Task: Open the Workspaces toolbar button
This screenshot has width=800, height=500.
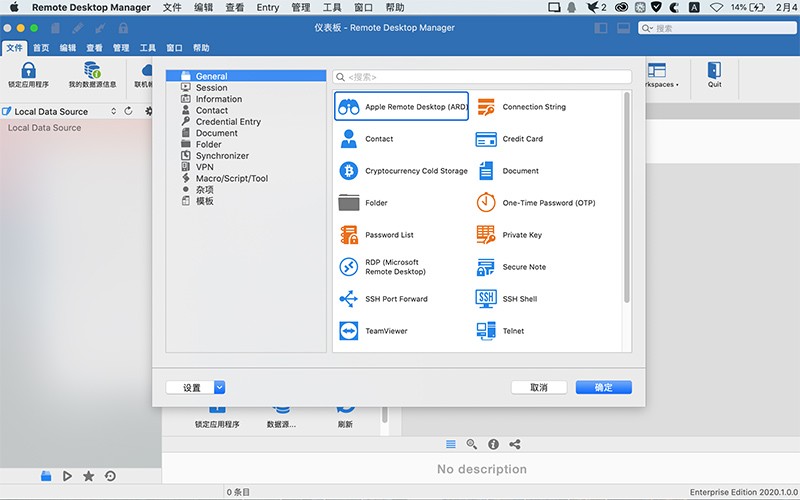Action: point(661,74)
